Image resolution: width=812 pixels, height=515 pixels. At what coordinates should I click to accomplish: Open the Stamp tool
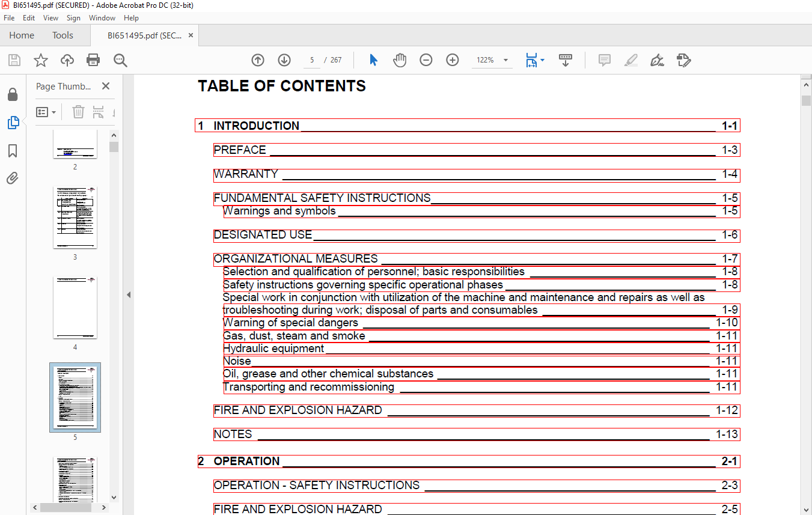(683, 60)
